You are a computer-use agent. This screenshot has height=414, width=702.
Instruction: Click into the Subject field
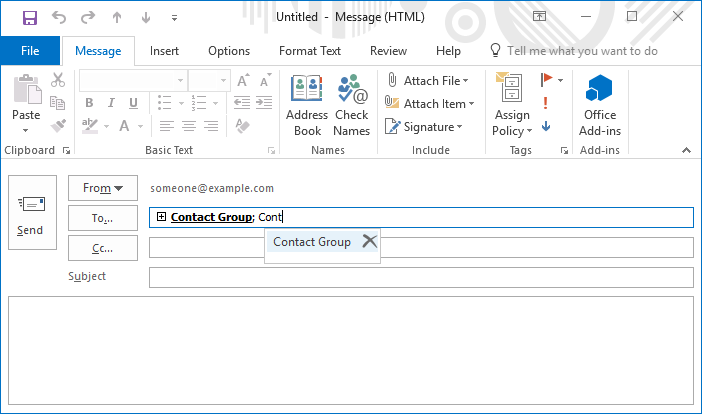[x=420, y=277]
